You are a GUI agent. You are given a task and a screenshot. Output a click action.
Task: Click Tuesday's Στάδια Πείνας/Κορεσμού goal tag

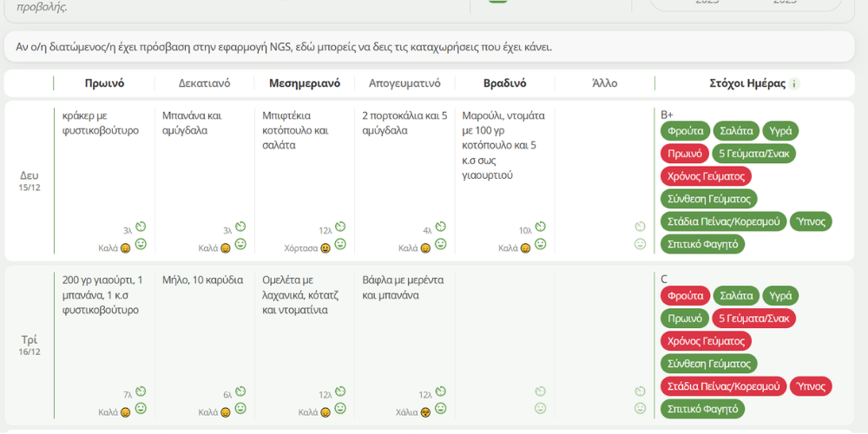[722, 385]
